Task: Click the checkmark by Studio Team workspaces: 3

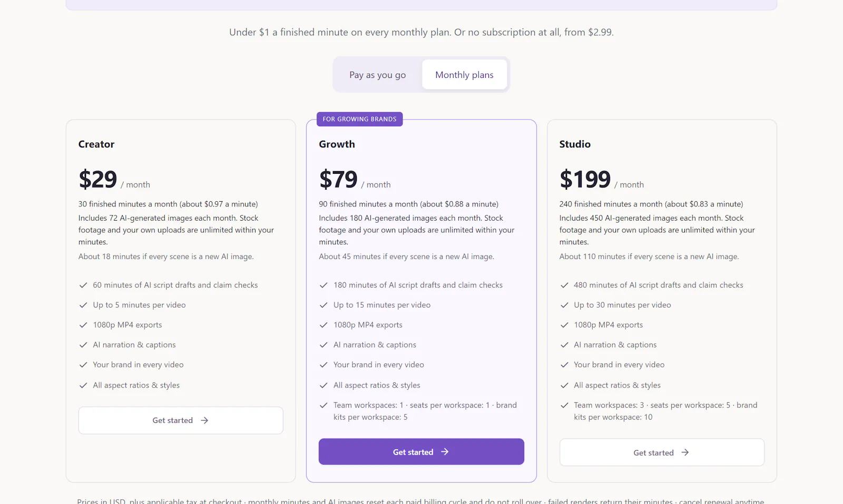Action: tap(564, 405)
